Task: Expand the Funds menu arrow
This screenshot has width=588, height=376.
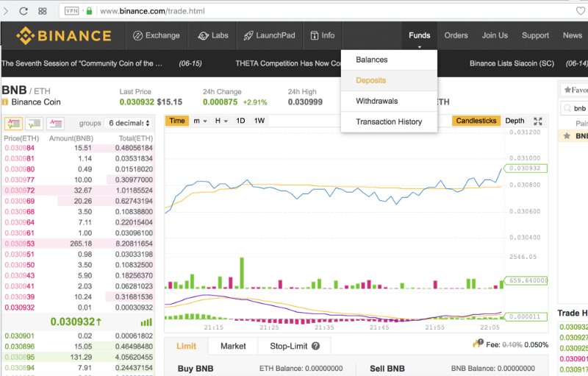Action: 420,47
